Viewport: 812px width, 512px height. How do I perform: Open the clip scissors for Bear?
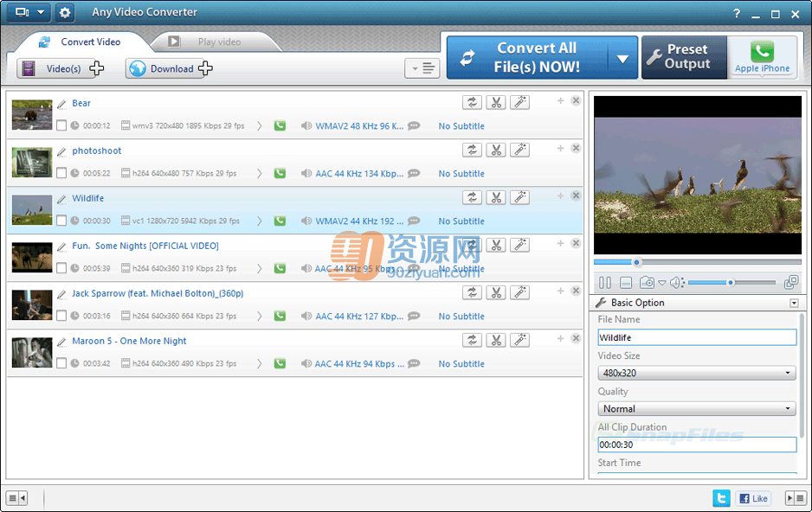click(x=495, y=102)
